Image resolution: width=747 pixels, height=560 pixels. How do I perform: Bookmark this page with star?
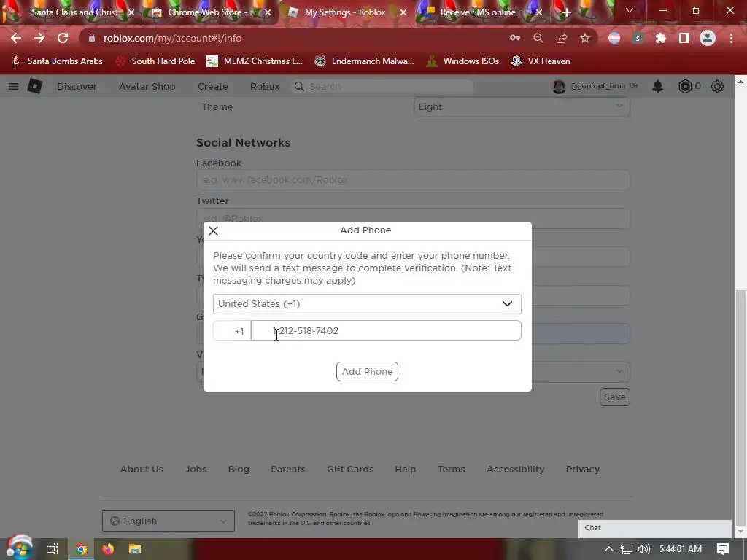pos(584,38)
